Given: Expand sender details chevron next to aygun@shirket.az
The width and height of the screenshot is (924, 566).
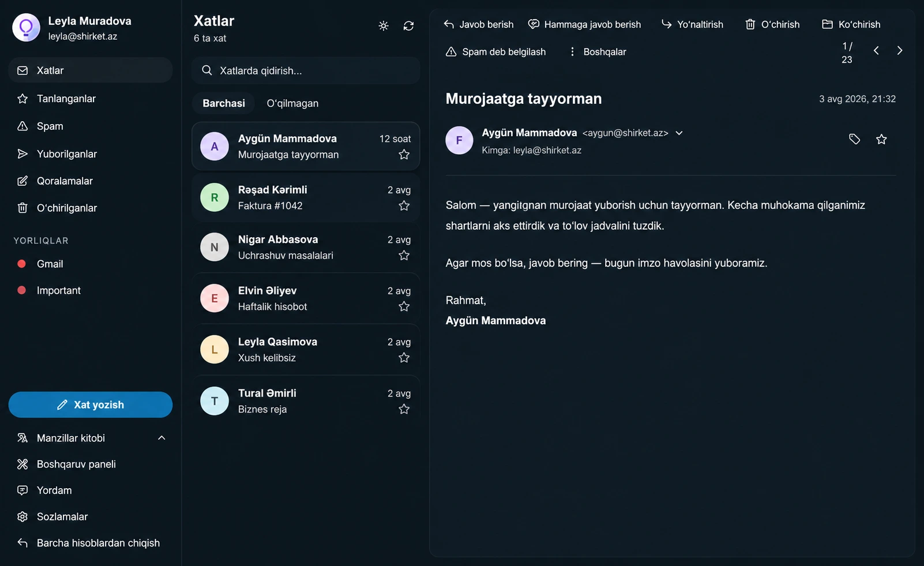Looking at the screenshot, I should pyautogui.click(x=679, y=133).
